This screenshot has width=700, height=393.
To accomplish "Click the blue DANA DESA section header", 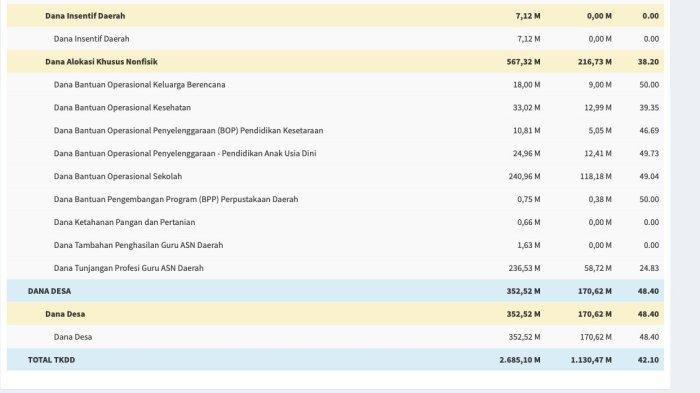I will [x=335, y=291].
